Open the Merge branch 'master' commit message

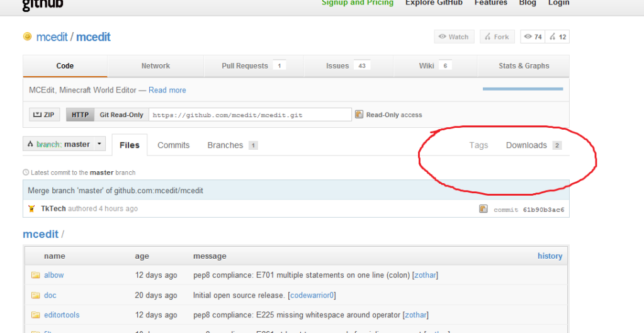point(115,191)
